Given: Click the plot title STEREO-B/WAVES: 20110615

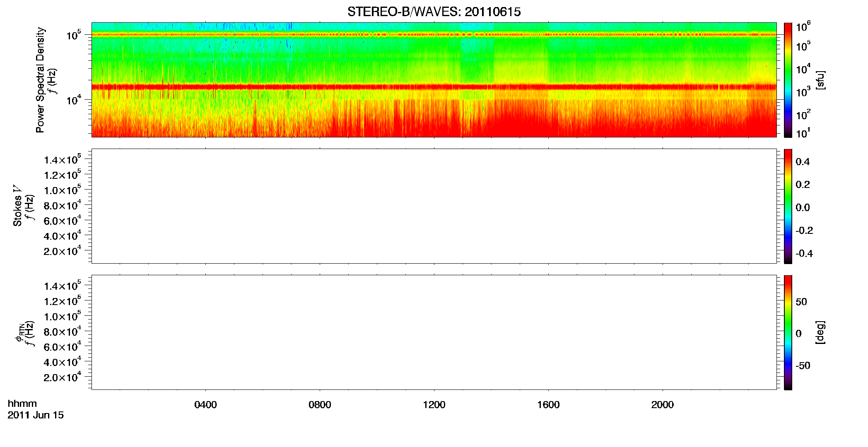Looking at the screenshot, I should pos(434,12).
